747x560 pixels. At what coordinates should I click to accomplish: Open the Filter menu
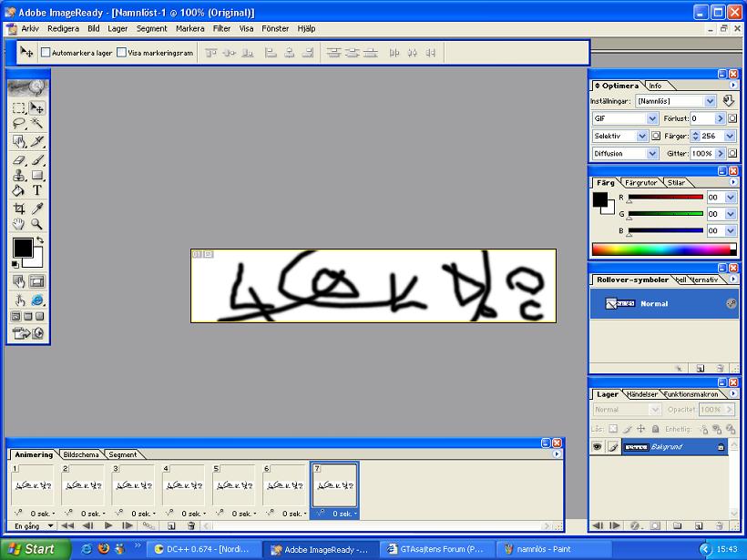[x=221, y=28]
